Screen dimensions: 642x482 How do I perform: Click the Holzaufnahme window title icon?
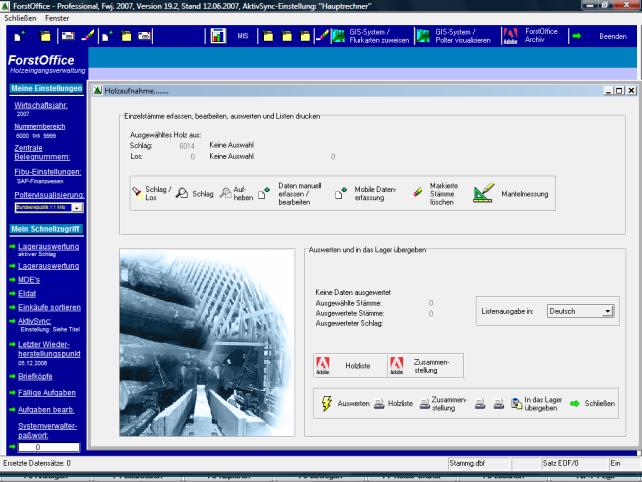tap(97, 91)
